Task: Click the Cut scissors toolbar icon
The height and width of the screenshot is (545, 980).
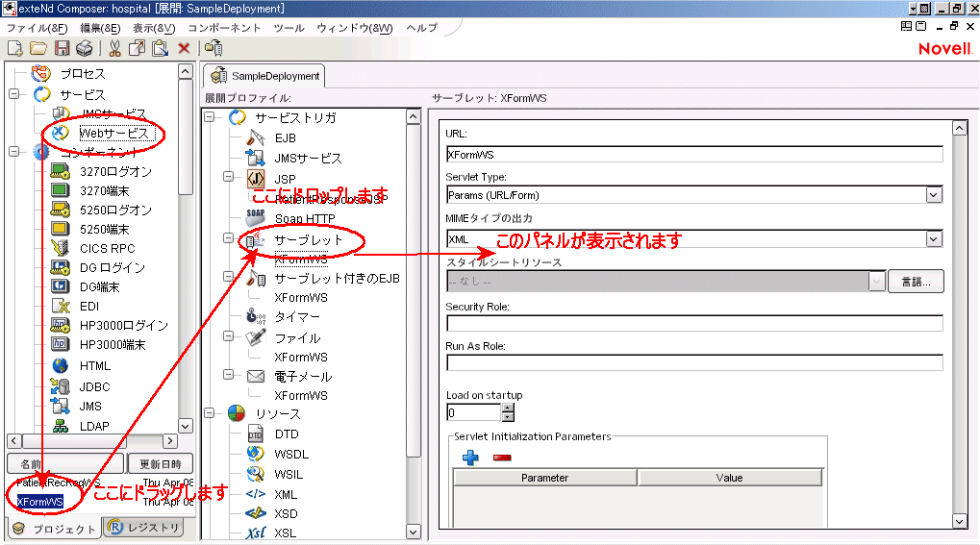Action: click(x=114, y=48)
